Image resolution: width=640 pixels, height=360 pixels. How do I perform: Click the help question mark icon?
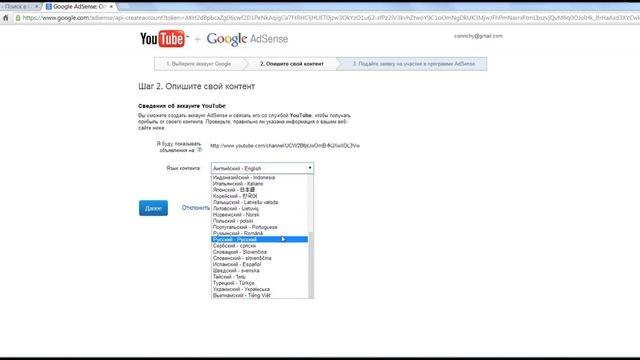tap(199, 150)
